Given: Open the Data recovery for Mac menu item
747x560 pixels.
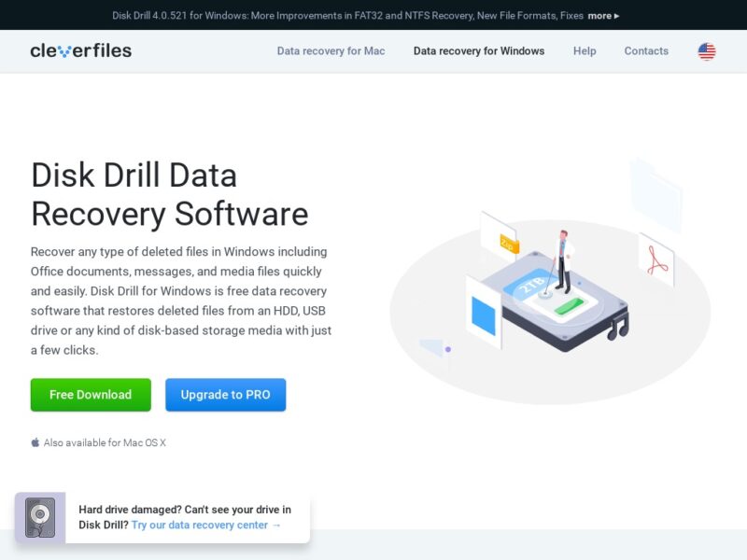Looking at the screenshot, I should click(331, 51).
